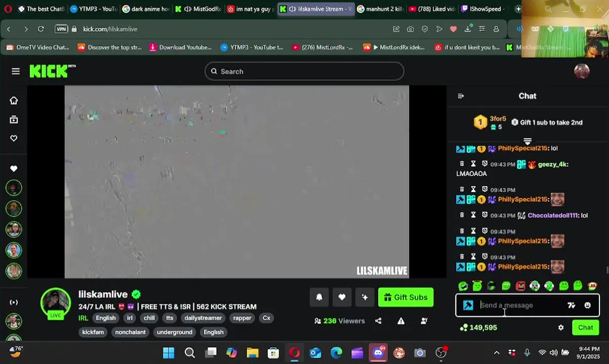Open OmeTV Video Chat bookmark
This screenshot has width=609, height=364.
point(38,47)
